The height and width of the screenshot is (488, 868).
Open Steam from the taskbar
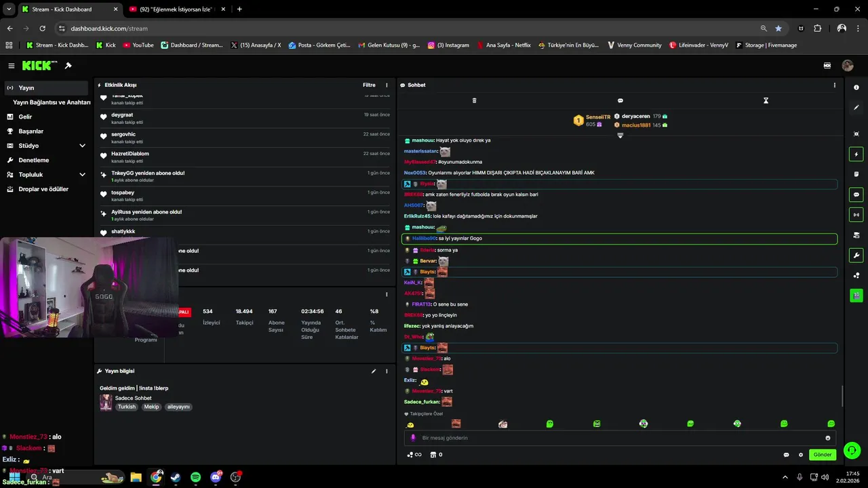coord(176,477)
